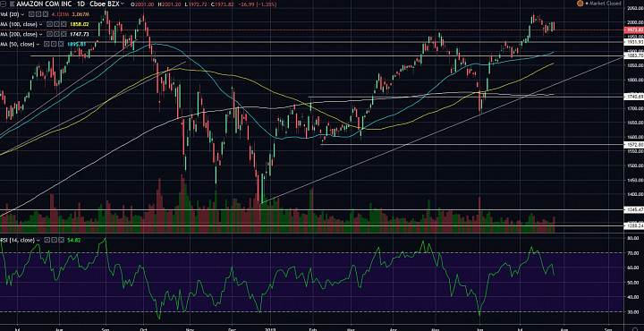Open MA (200, close) settings icon
The image size is (644, 331).
coord(56,34)
